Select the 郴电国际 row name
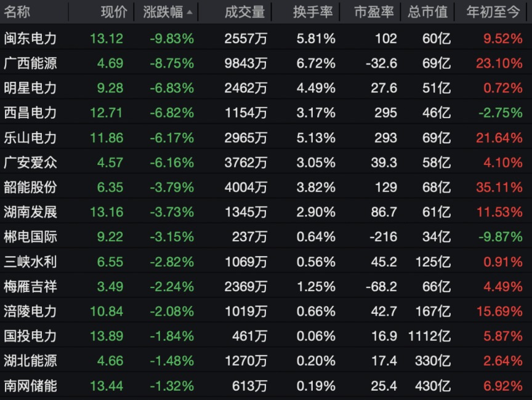 (30, 236)
